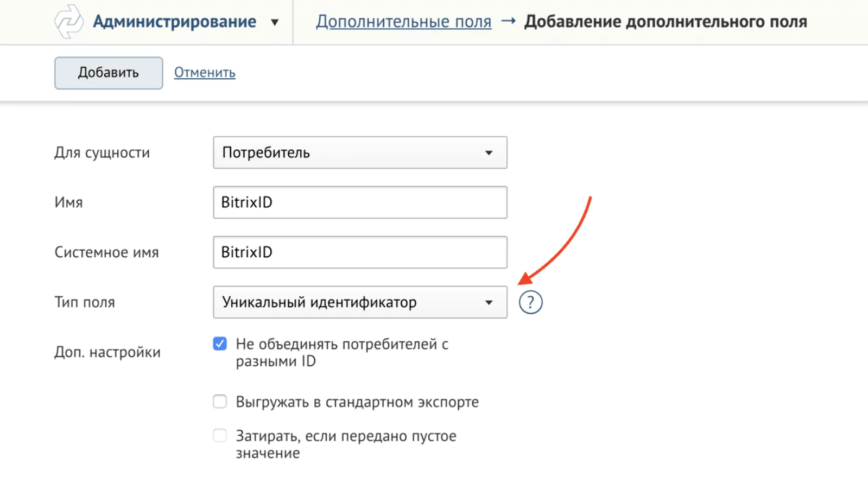This screenshot has width=868, height=483.
Task: Go to Дополнительные поля breadcrumb link
Action: point(403,22)
